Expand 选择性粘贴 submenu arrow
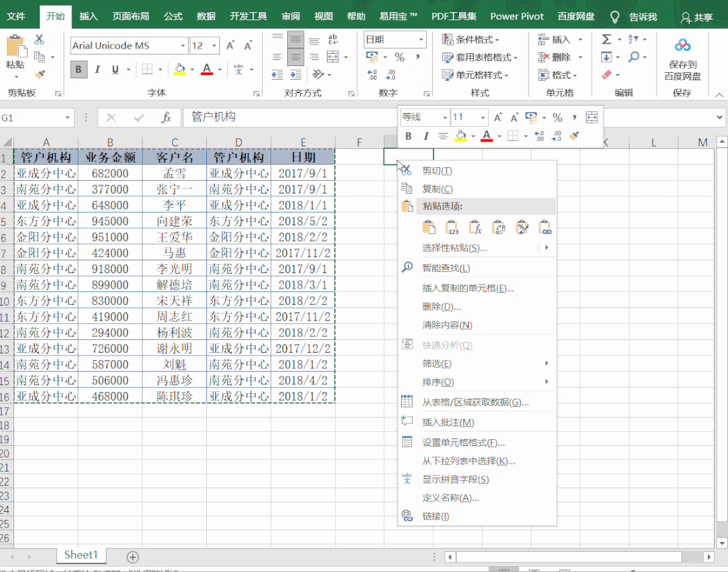This screenshot has width=728, height=572. coord(547,248)
